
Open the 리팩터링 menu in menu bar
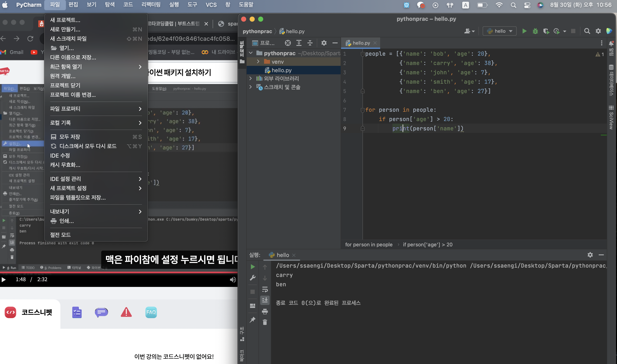click(x=151, y=5)
